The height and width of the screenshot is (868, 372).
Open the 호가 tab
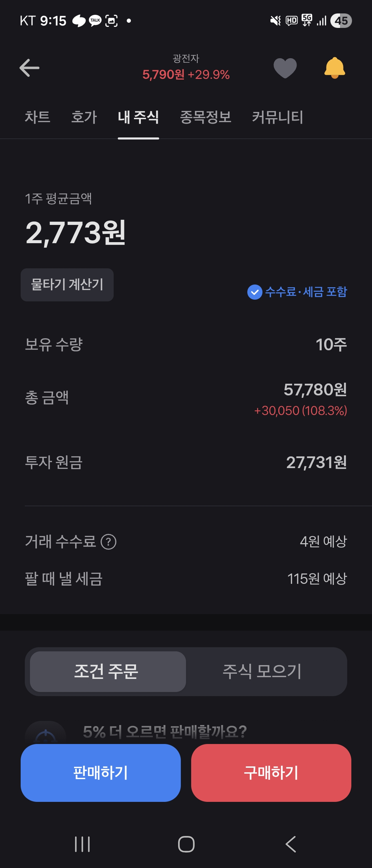click(84, 117)
